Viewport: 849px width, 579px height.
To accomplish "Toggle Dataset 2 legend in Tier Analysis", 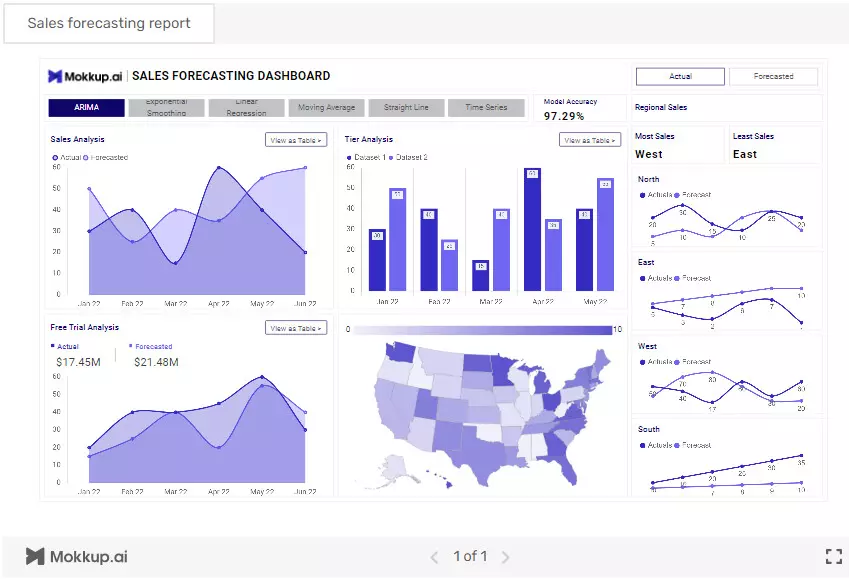I will [x=392, y=158].
